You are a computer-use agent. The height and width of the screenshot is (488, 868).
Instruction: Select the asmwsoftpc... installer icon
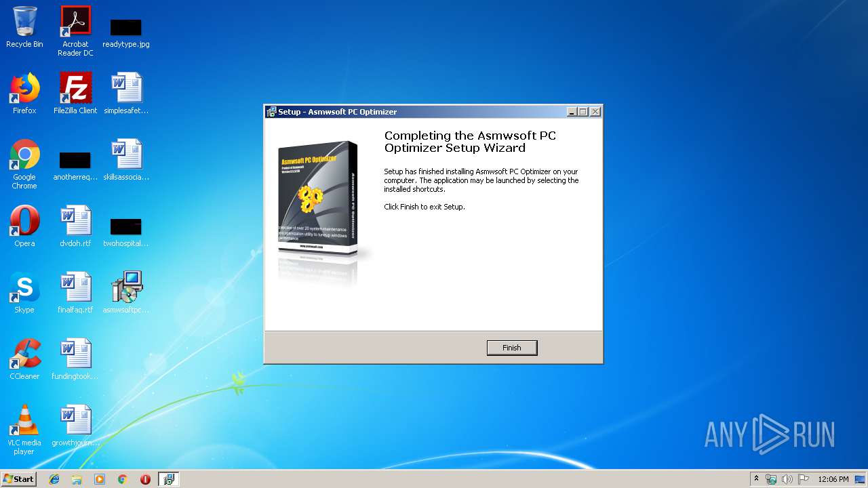(126, 293)
